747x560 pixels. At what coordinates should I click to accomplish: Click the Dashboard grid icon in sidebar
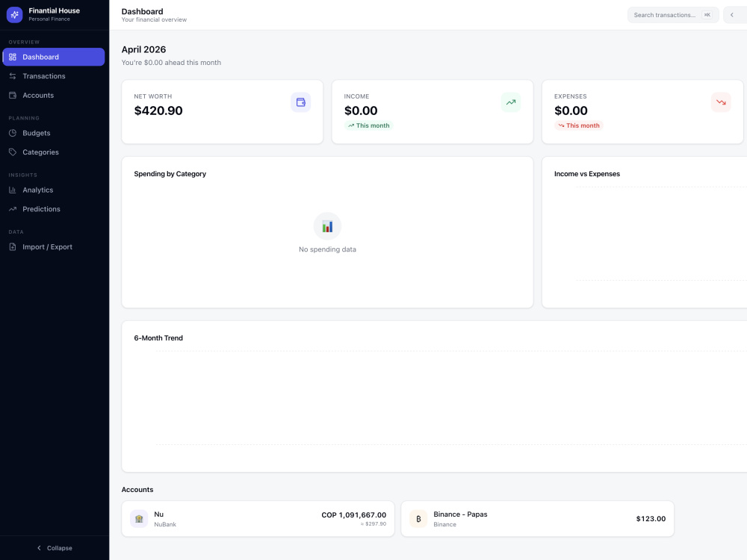[x=13, y=57]
